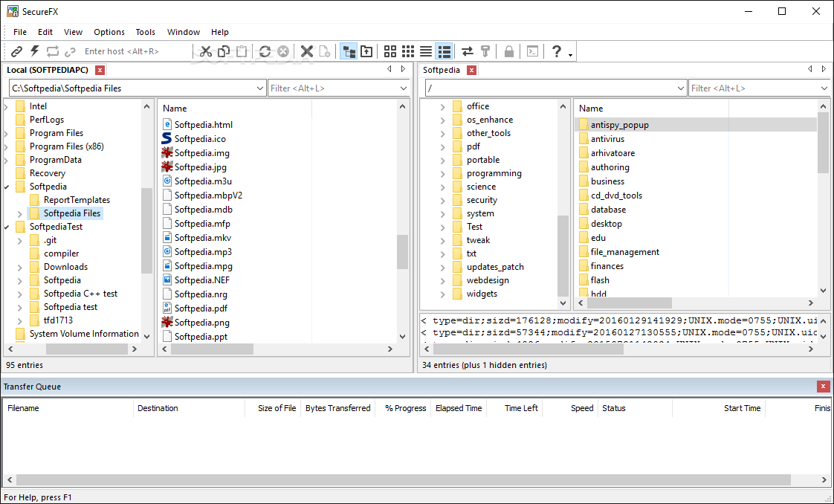Screen dimensions: 834x504
Task: Click the Connect link icon in toolbar
Action: coord(17,51)
